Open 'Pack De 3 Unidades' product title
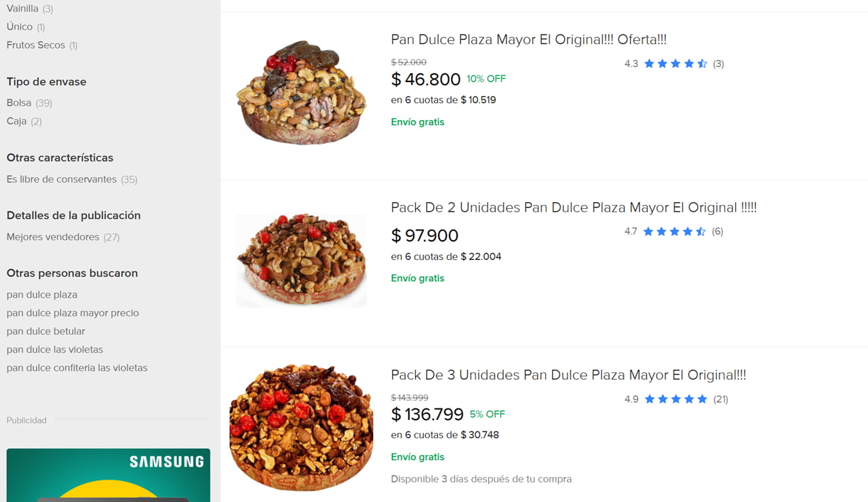Image resolution: width=868 pixels, height=502 pixels. pyautogui.click(x=568, y=375)
